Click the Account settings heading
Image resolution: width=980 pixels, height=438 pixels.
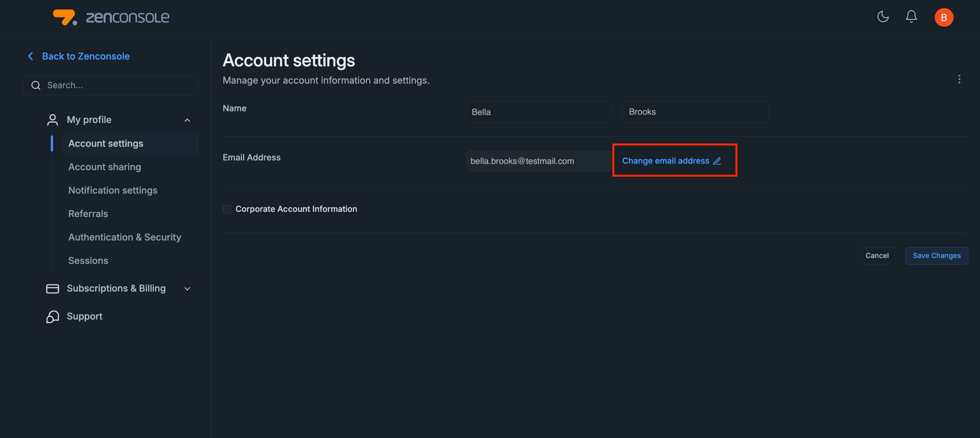tap(289, 61)
